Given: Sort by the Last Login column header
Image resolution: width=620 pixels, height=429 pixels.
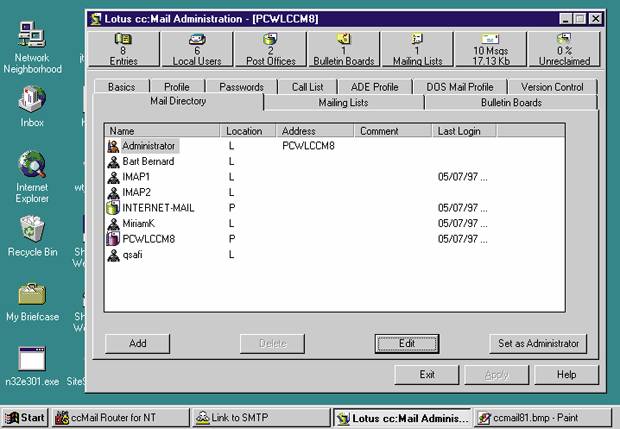Looking at the screenshot, I should [x=464, y=131].
